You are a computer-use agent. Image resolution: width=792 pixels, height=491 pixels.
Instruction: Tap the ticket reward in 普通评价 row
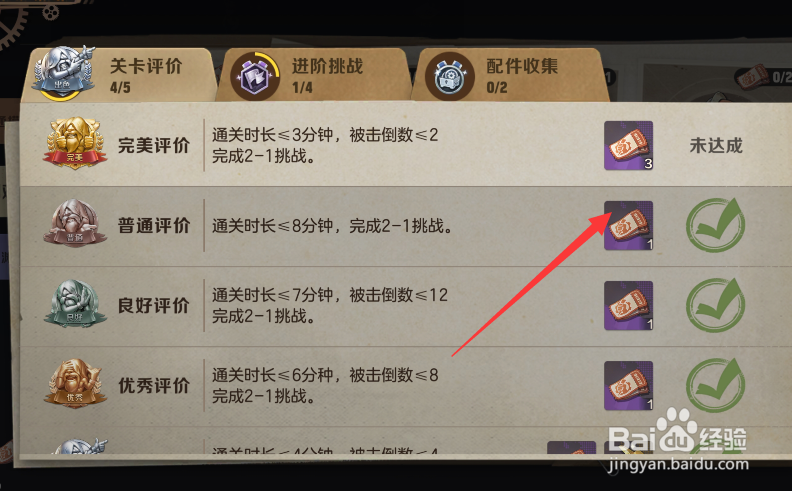pyautogui.click(x=628, y=225)
